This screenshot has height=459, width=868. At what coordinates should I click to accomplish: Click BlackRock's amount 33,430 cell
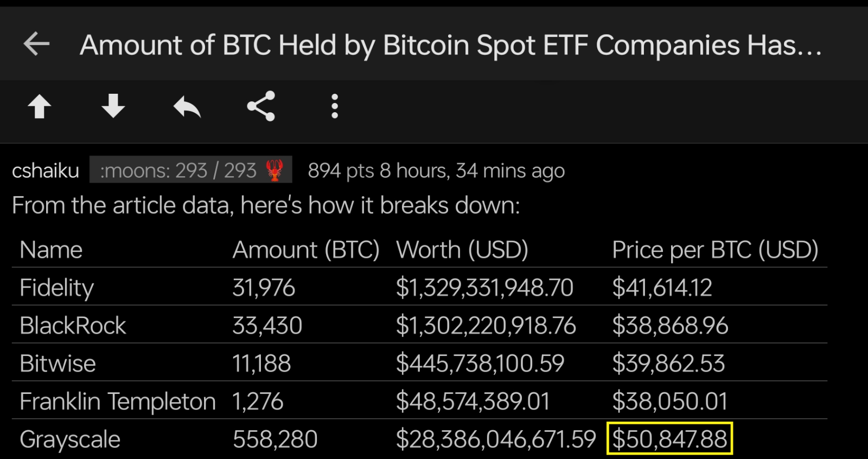(x=267, y=326)
